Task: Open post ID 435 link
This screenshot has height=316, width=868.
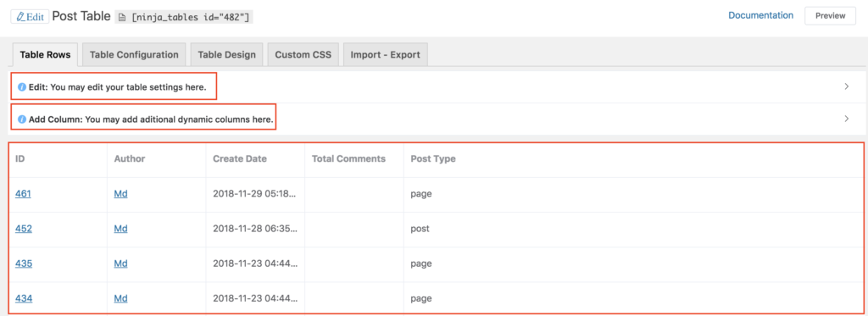Action: (x=24, y=264)
